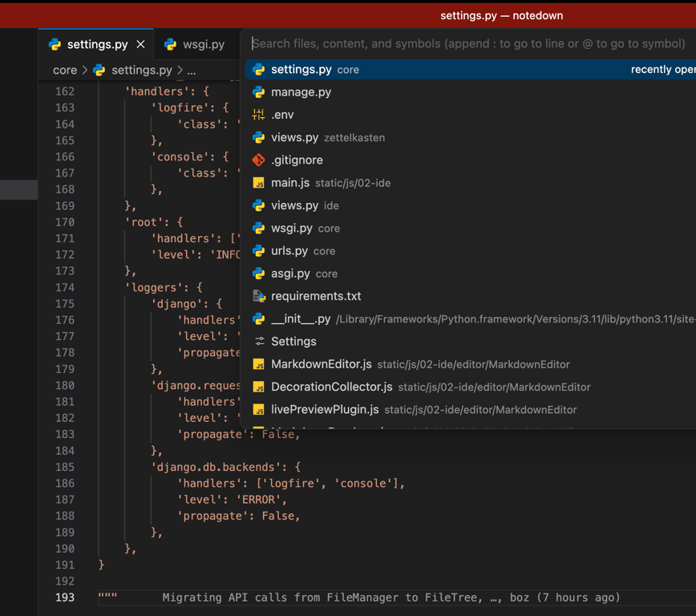Choose livePreviewPlugin.js from quick open results
The image size is (696, 616).
tap(325, 410)
